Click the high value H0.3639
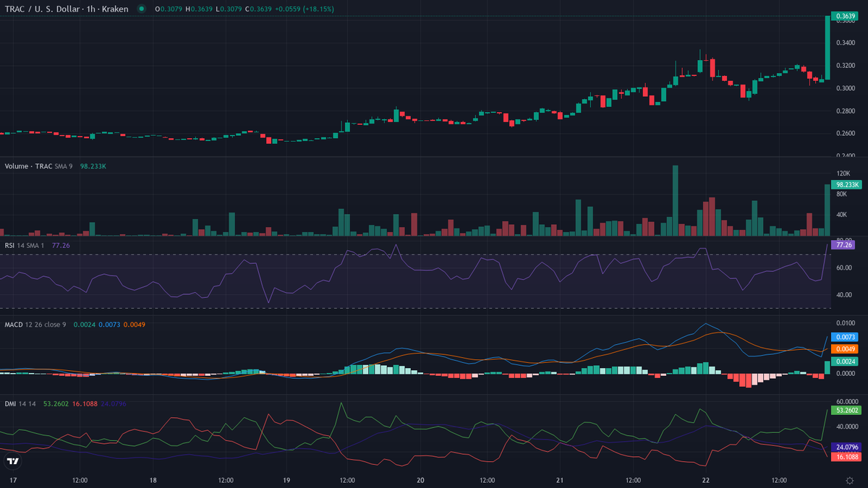 coord(199,9)
